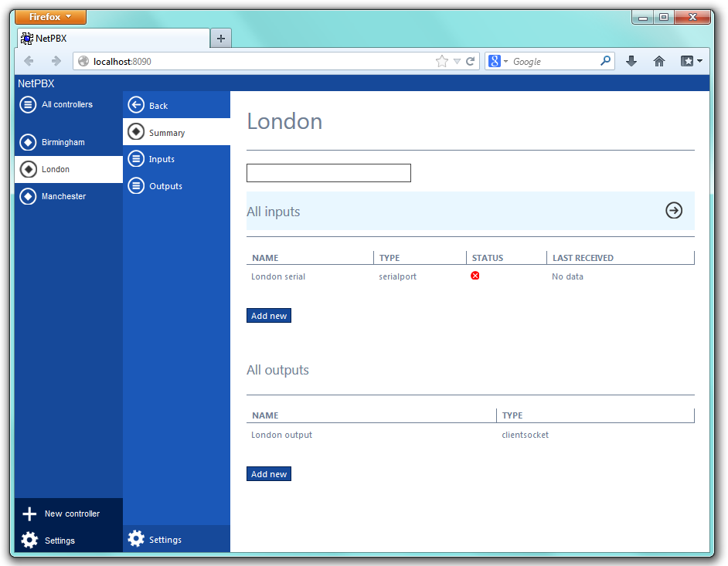Click the red error status icon
728x566 pixels.
pos(475,276)
